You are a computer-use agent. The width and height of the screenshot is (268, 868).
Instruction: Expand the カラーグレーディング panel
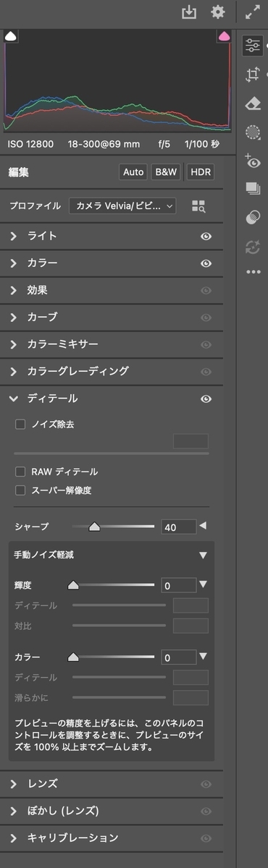click(x=14, y=372)
